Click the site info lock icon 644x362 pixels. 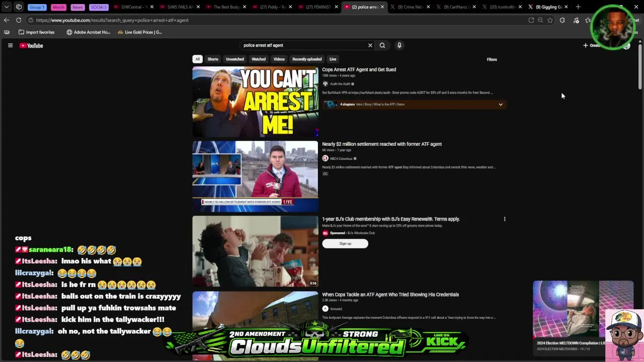point(31,20)
